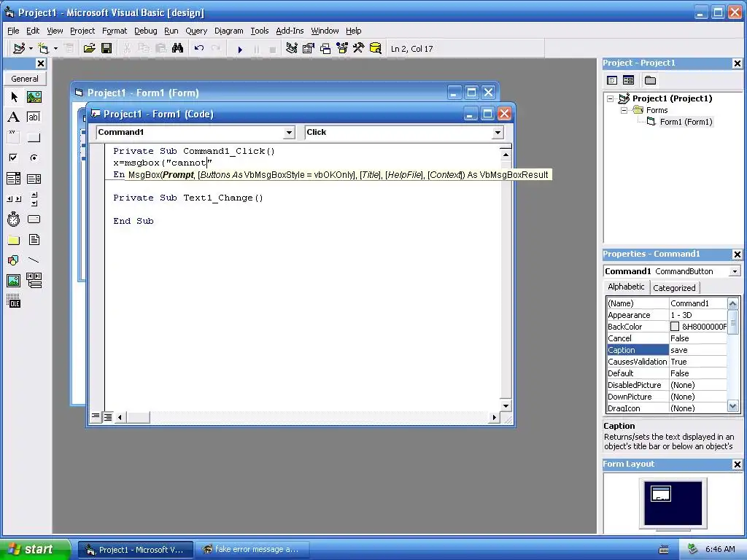747x560 pixels.
Task: Select the DirListBox folder tool
Action: point(14,240)
